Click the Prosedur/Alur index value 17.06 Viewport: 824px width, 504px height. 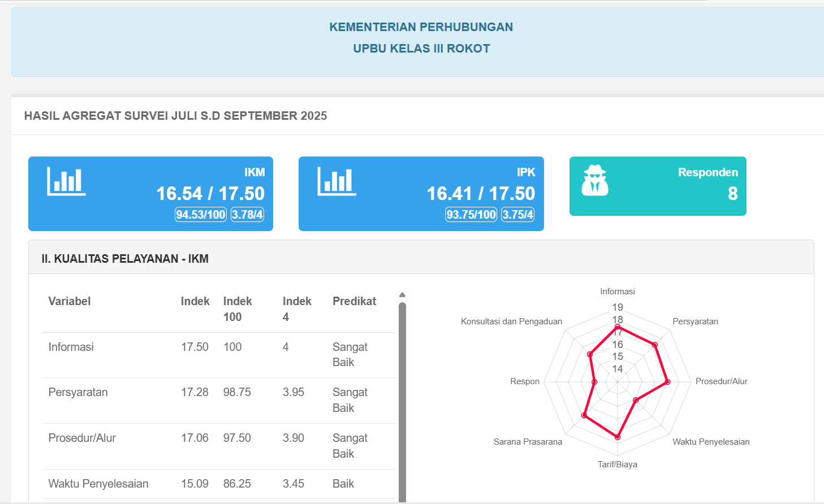(195, 438)
